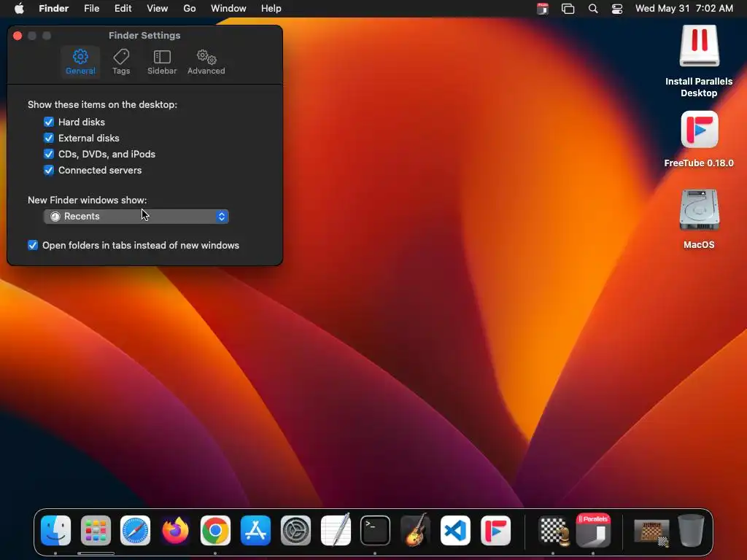Open Launchpad from the Dock

pos(96,531)
